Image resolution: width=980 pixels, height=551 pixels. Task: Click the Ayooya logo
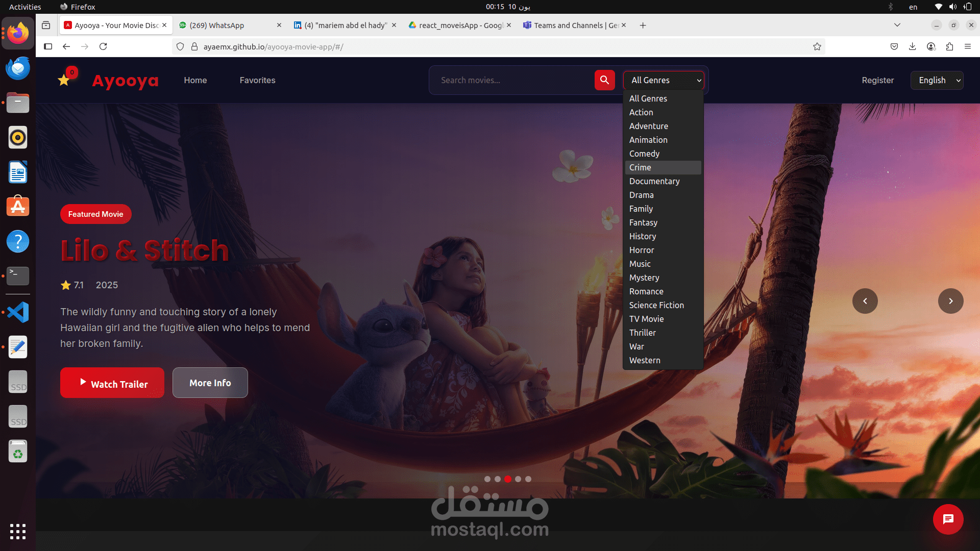point(125,81)
